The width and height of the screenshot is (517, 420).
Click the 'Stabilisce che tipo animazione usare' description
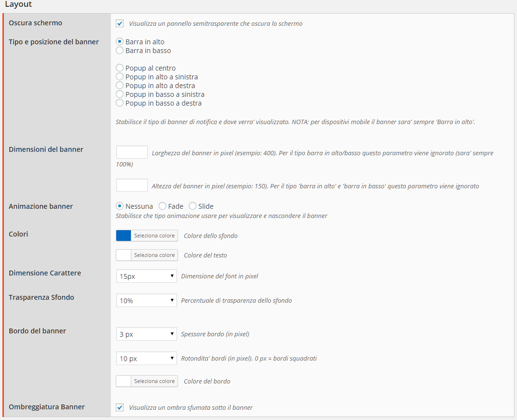pos(222,216)
